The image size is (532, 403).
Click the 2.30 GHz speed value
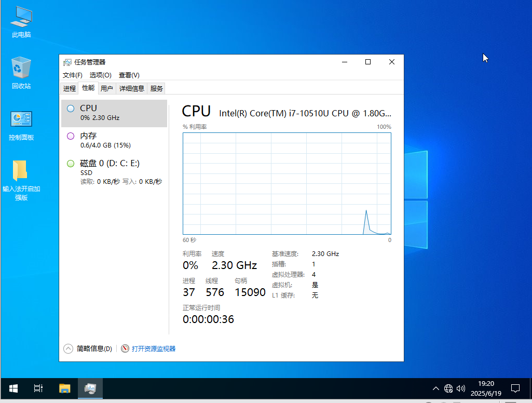(235, 265)
